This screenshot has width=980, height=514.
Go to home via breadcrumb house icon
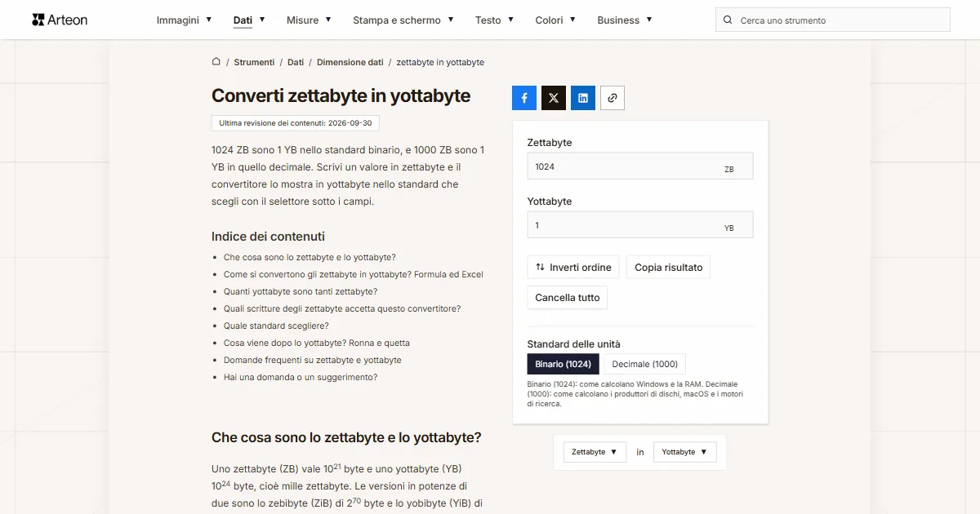pyautogui.click(x=216, y=61)
